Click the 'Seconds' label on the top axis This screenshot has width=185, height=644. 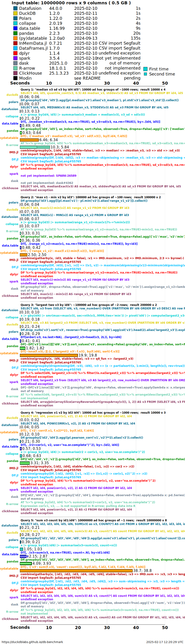tap(20, 83)
